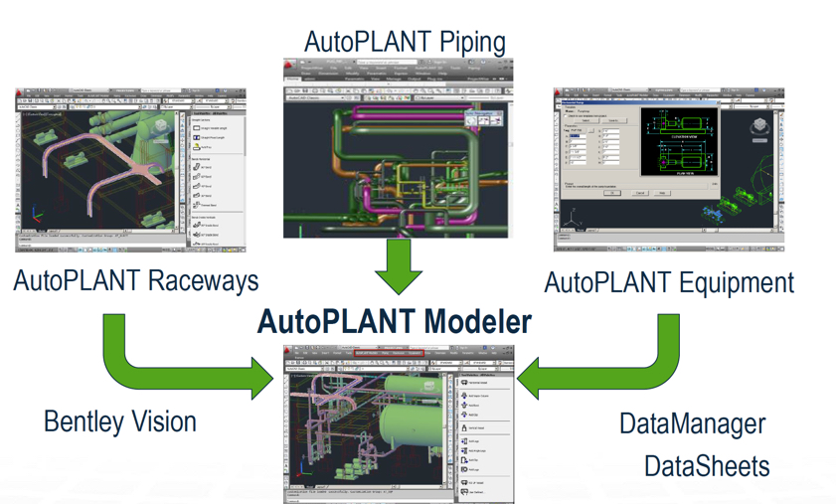Open the AutoCAD application menu in the Piping window

(289, 64)
